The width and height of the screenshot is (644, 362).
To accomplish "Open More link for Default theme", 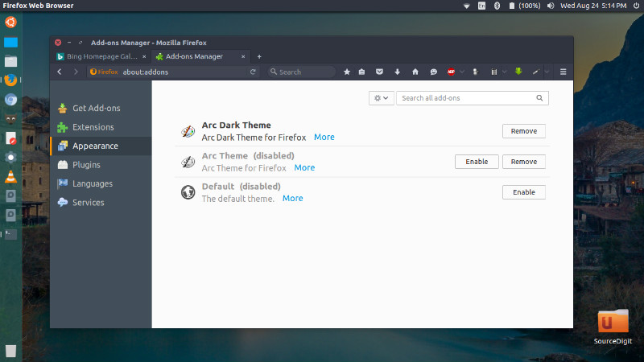I will click(292, 198).
